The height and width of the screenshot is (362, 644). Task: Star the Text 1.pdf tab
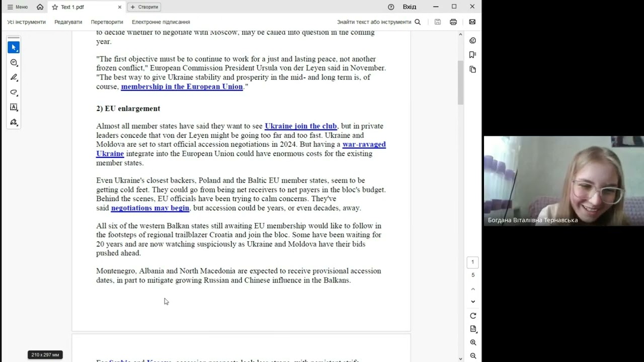point(55,7)
